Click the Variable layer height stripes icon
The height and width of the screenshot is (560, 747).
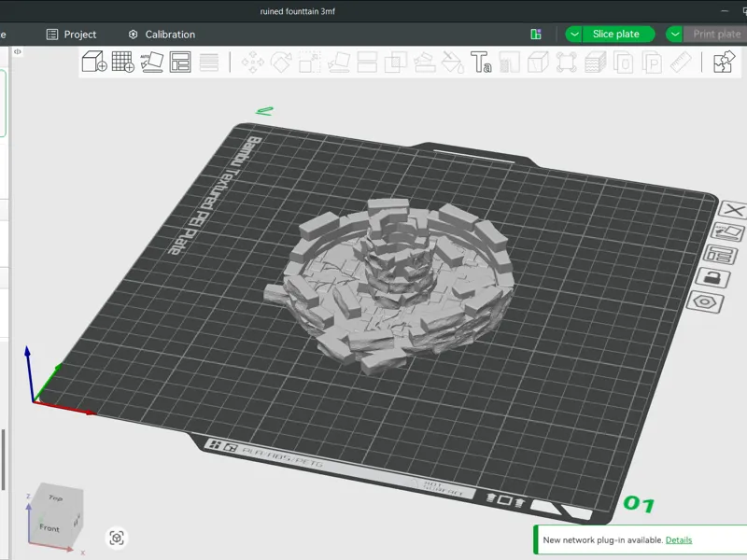[208, 63]
